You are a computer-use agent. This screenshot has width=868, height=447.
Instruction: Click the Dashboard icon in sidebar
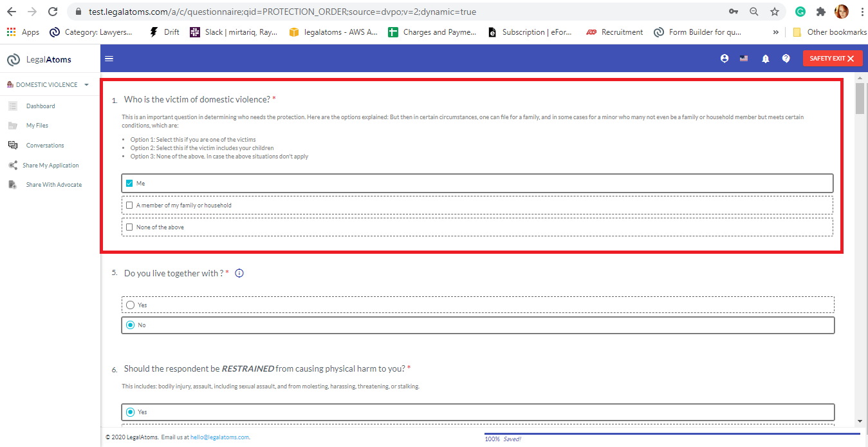click(x=13, y=106)
